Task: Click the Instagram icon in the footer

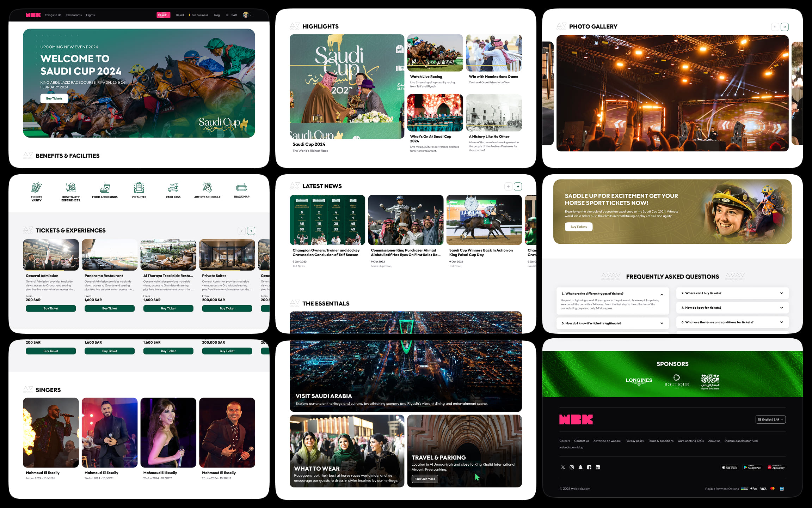Action: [x=572, y=467]
